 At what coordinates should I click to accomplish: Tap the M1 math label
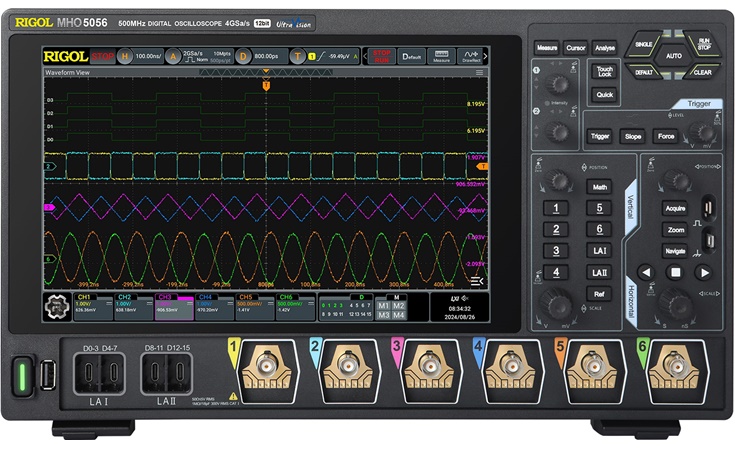click(x=383, y=306)
